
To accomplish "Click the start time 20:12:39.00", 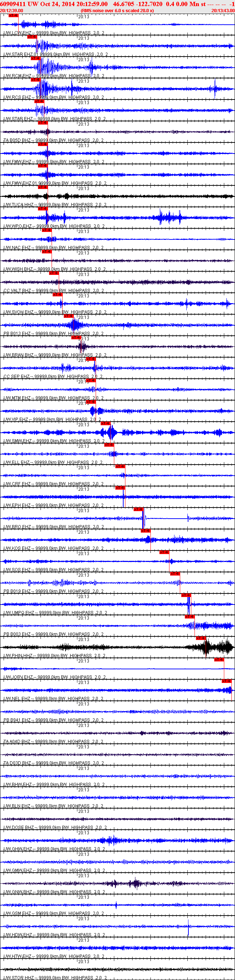I will coord(11,11).
